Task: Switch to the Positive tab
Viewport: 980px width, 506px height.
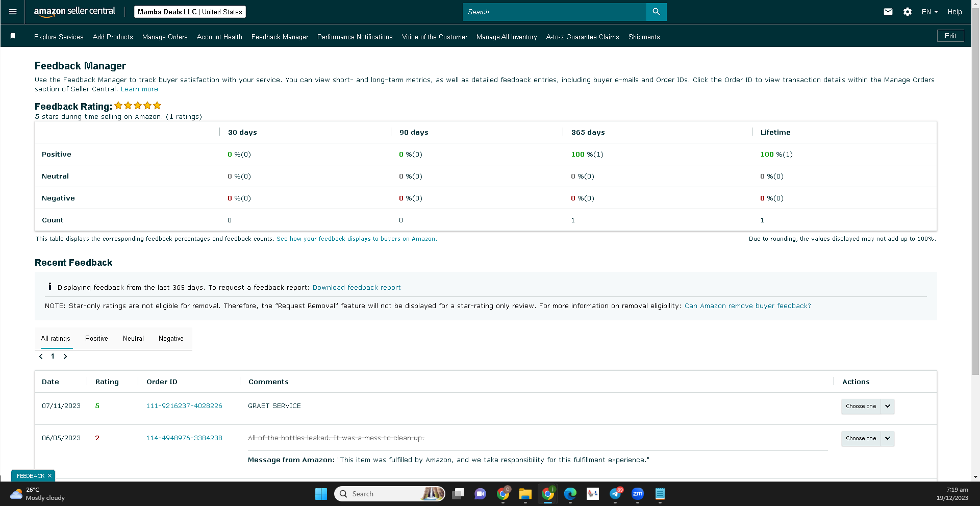Action: click(x=96, y=339)
